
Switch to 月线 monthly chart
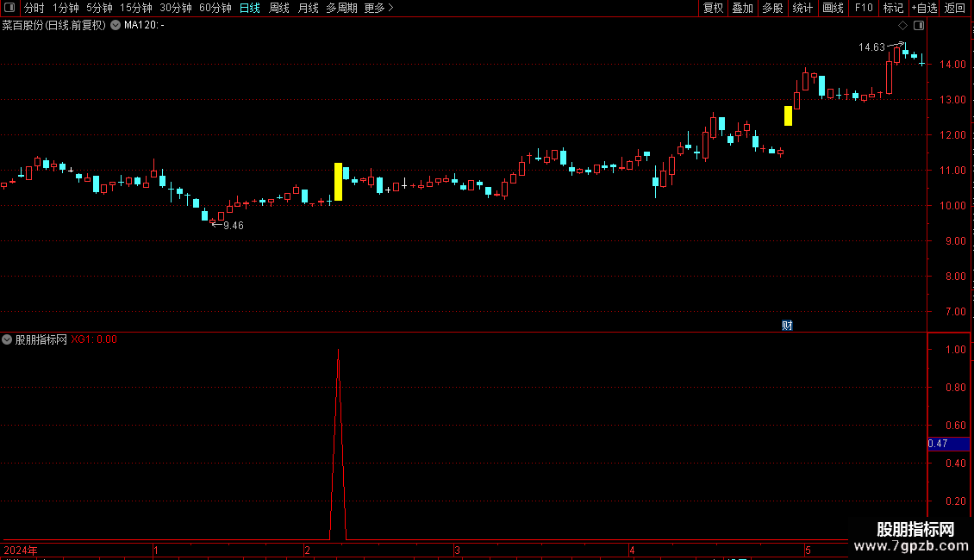click(x=308, y=8)
